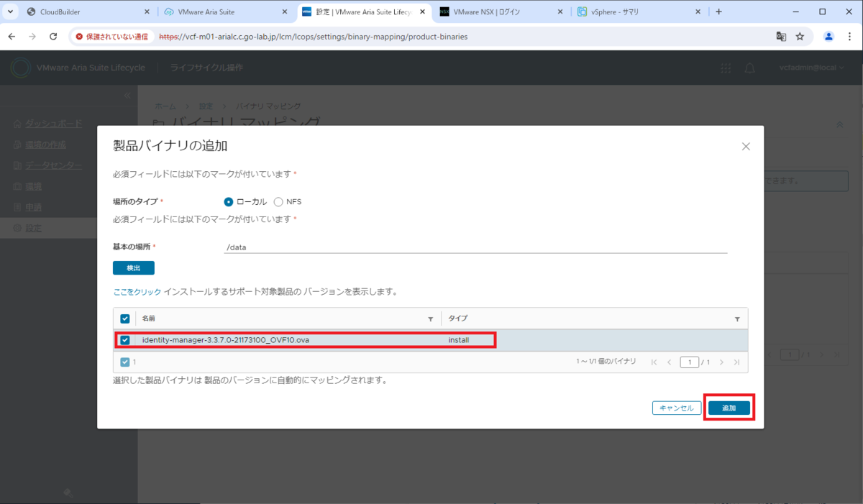Click the install type cell
The image size is (863, 504).
(x=459, y=339)
